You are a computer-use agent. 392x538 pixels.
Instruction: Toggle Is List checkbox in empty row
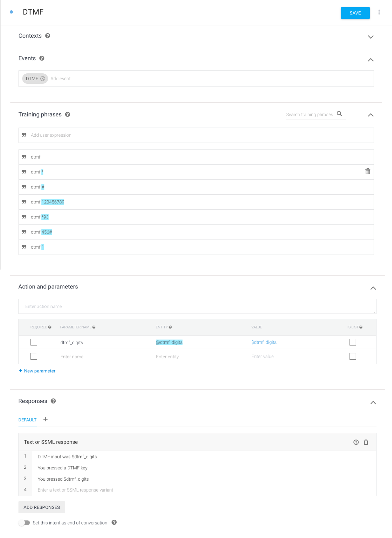[x=353, y=356]
